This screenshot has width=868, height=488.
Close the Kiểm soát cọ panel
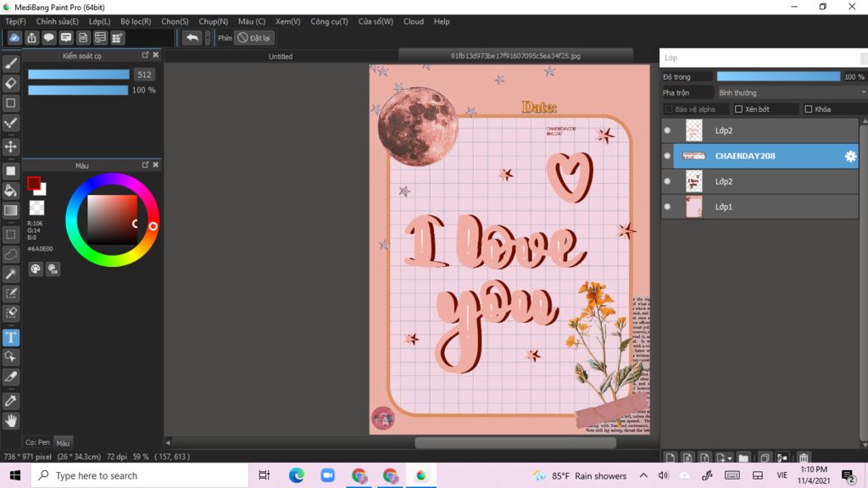[x=156, y=55]
